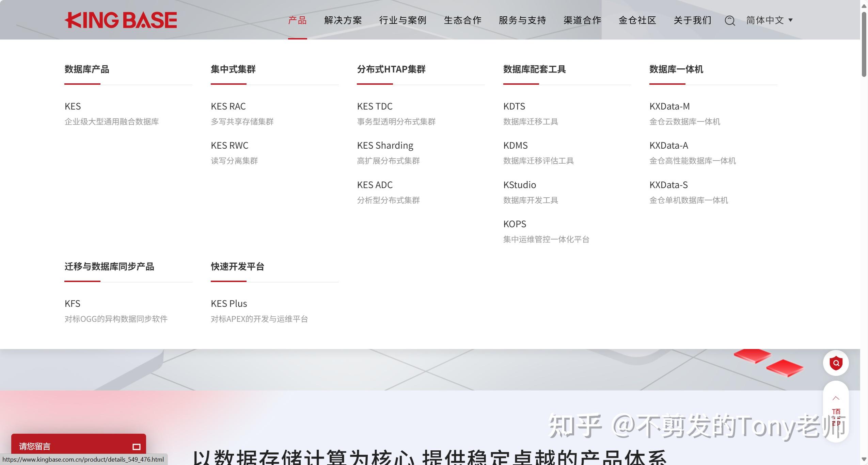Open the 解决方案 menu

[343, 20]
